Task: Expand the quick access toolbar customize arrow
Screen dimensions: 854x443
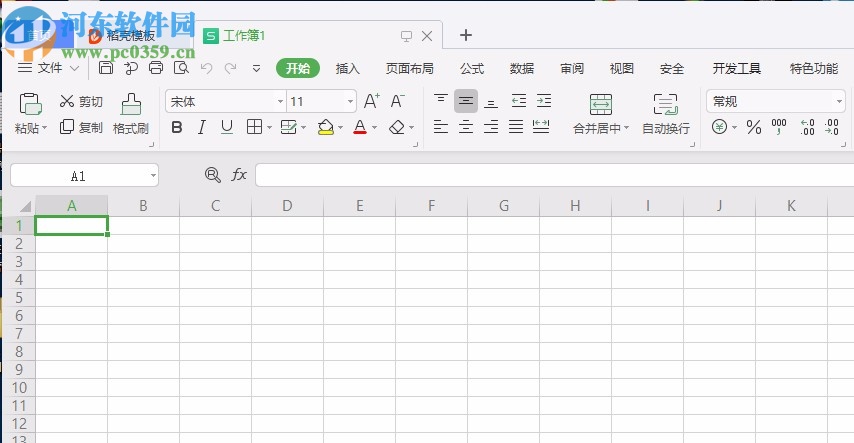Action: click(x=256, y=69)
